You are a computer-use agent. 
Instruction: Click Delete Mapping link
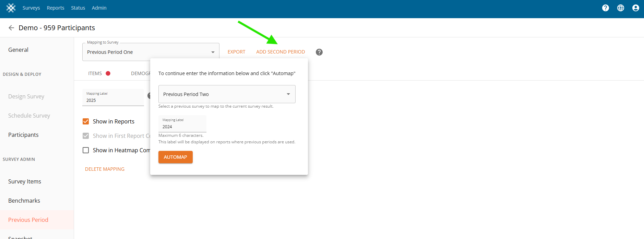105,169
